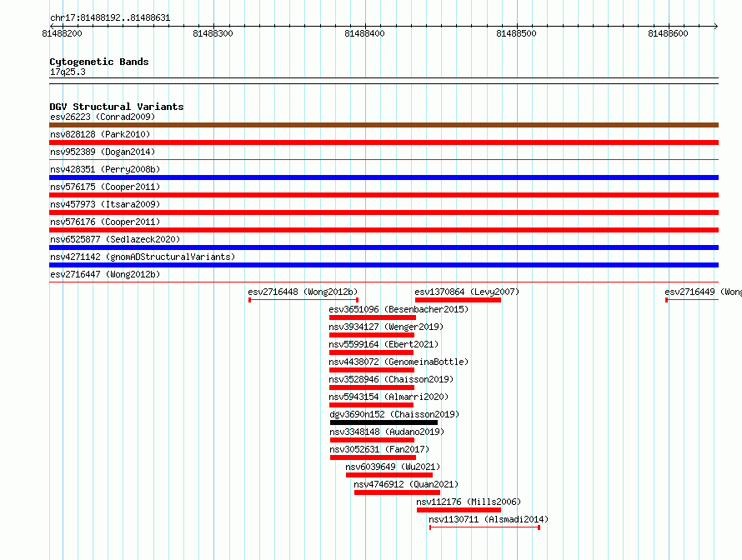Click ruler position 81488400
The height and width of the screenshot is (560, 742).
[365, 33]
